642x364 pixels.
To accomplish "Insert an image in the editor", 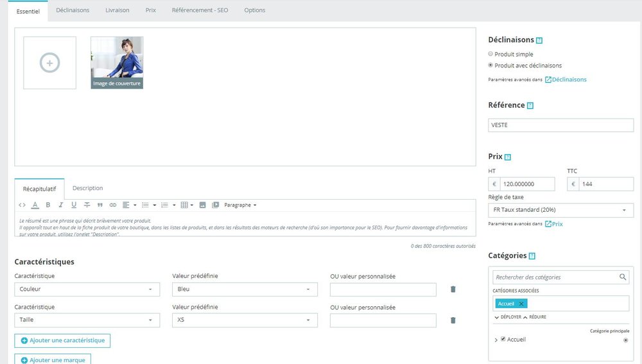I will tap(203, 205).
